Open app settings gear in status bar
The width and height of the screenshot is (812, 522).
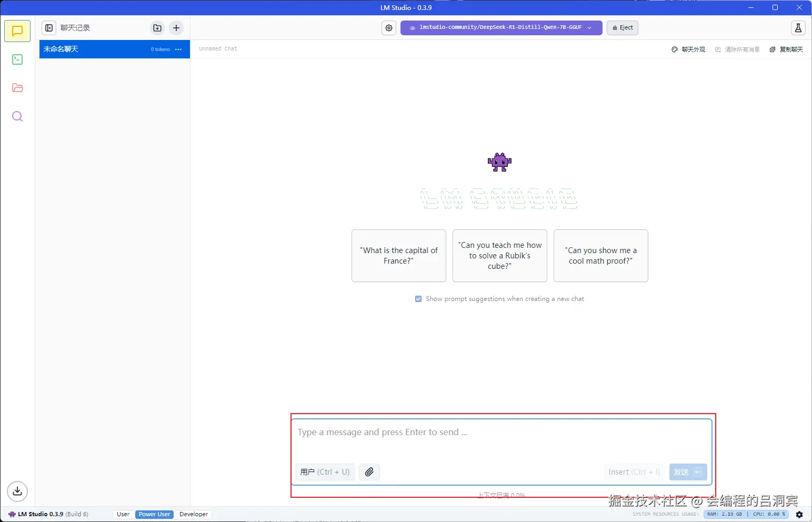799,515
